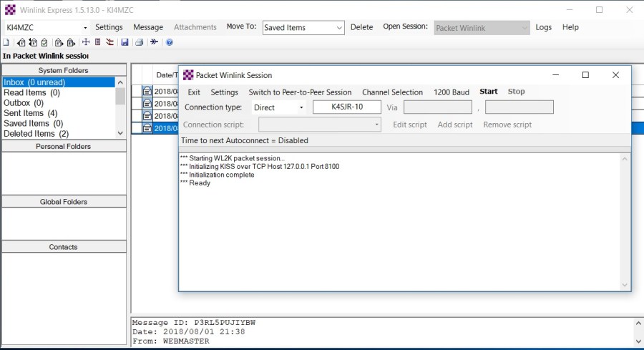The image size is (644, 350).
Task: Click first message envelope icon in list
Action: click(x=147, y=91)
